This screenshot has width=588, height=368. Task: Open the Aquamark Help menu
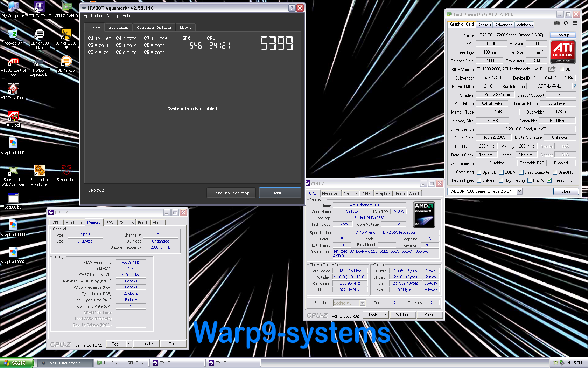126,16
